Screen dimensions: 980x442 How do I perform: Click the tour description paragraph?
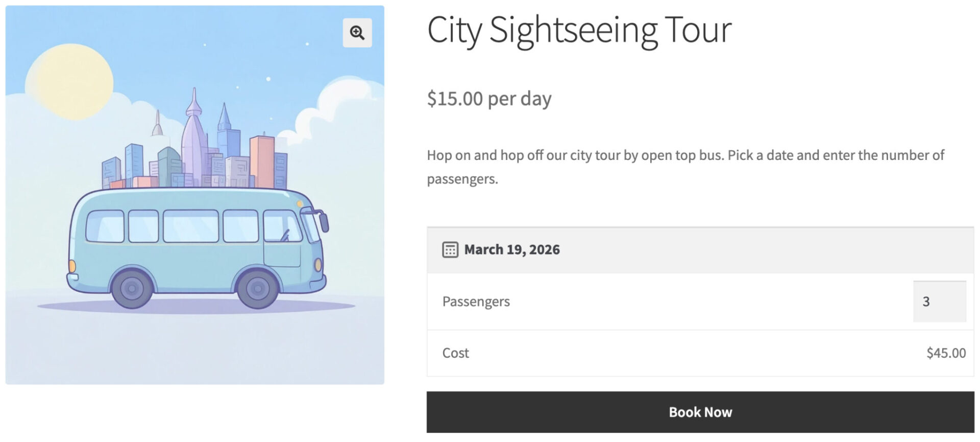pyautogui.click(x=684, y=166)
